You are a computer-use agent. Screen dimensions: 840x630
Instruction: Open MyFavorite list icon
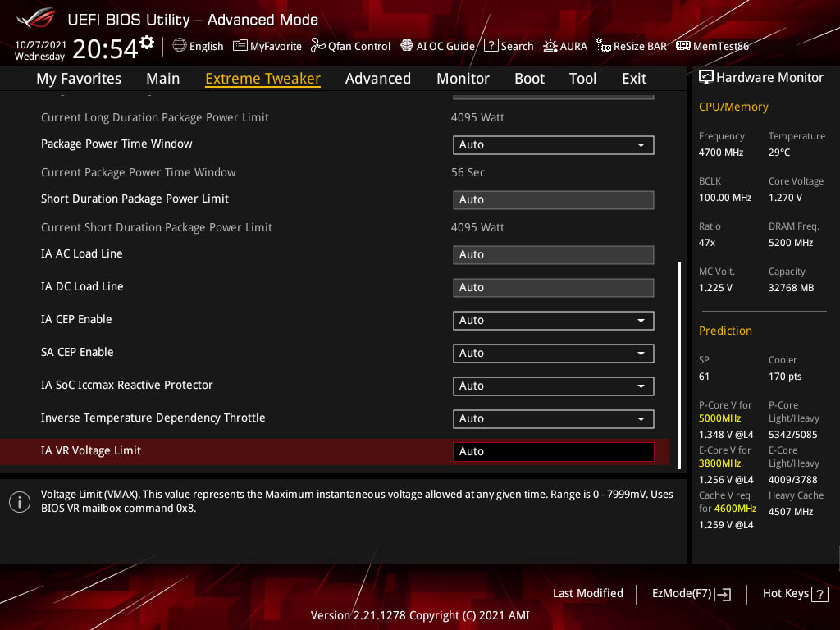click(240, 46)
